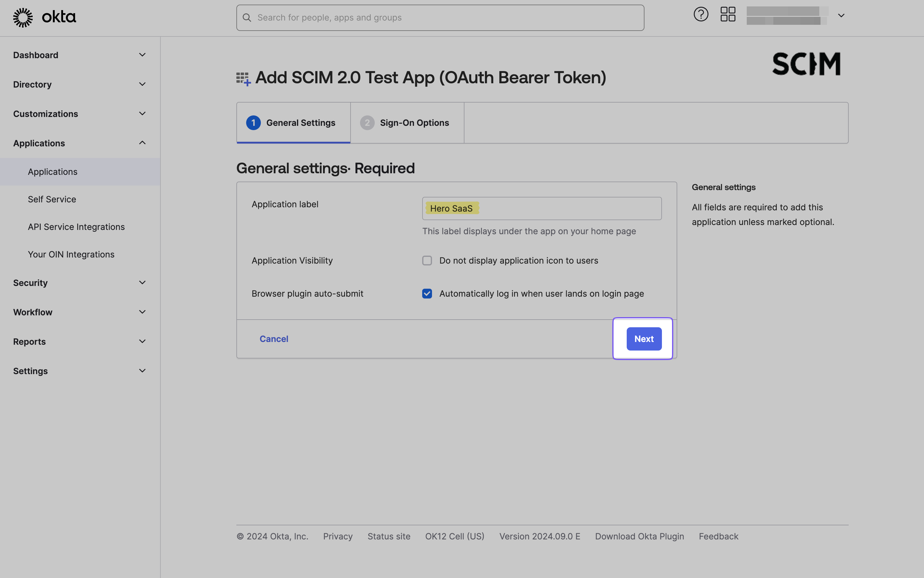
Task: Click the Self Service sidebar link
Action: pos(52,199)
